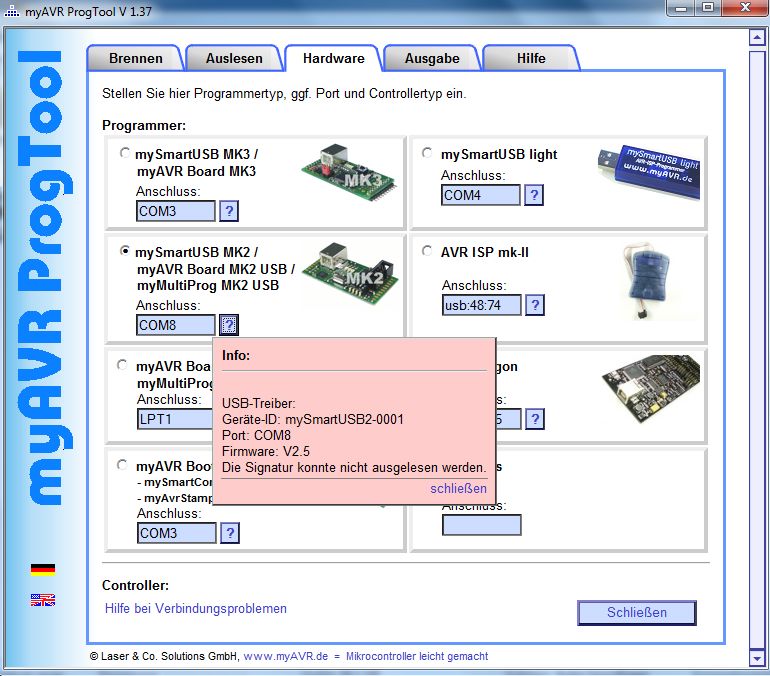770x676 pixels.
Task: Switch to the Auslesen tab
Action: click(x=234, y=58)
